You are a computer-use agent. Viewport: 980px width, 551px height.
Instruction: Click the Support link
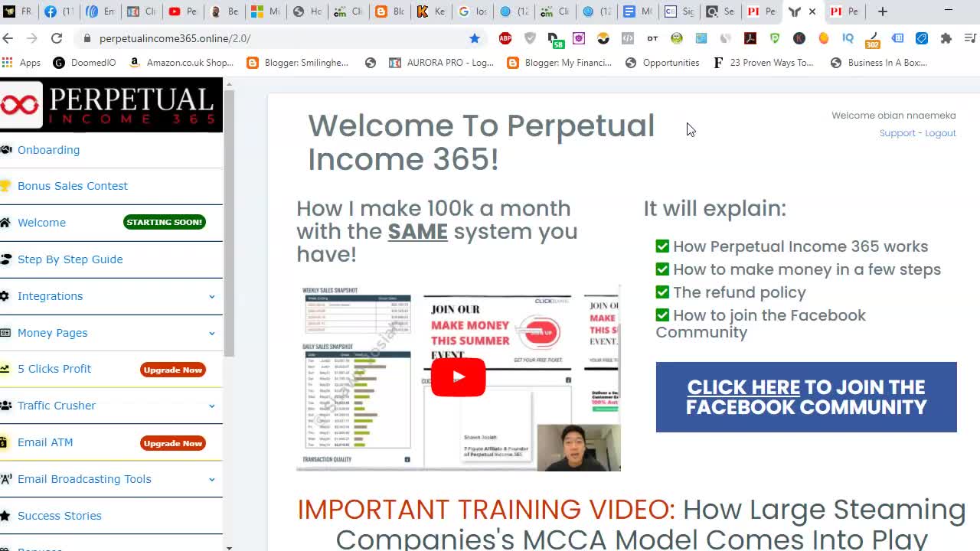point(897,133)
